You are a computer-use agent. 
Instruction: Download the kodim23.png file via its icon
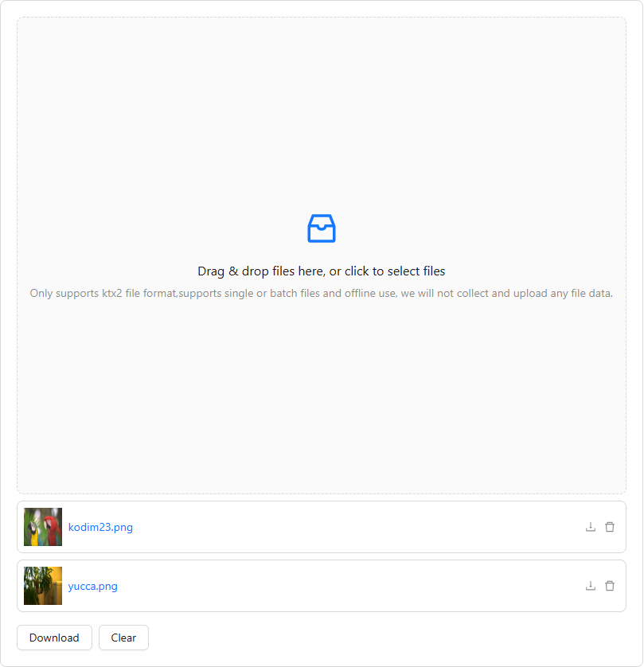click(591, 527)
